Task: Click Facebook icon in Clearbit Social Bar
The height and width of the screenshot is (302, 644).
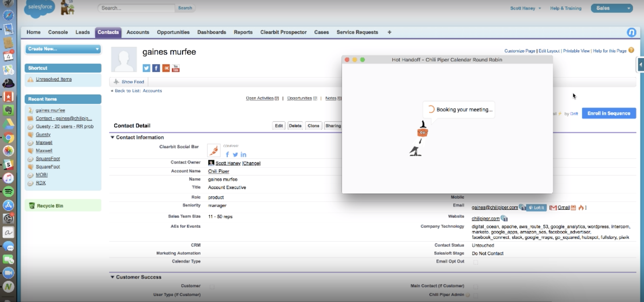Action: tap(227, 154)
